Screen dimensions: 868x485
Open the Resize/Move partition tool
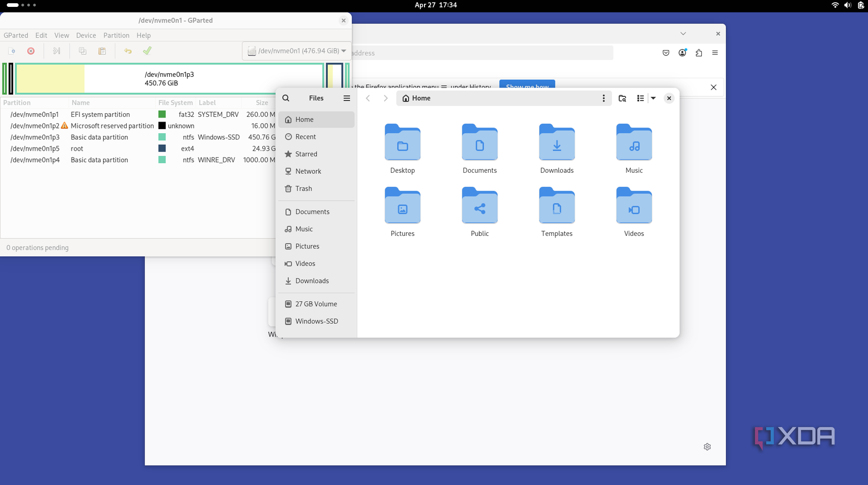coord(56,51)
